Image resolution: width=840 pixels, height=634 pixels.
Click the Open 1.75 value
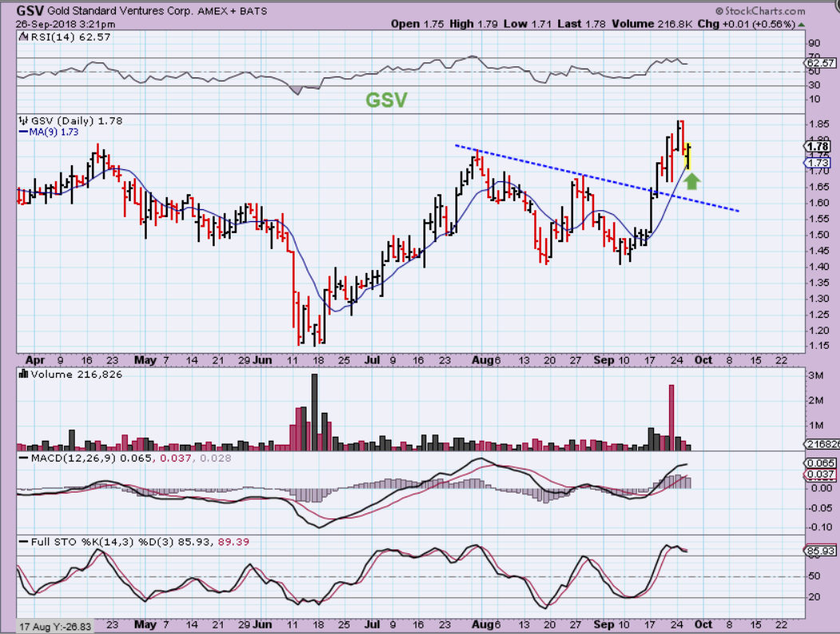417,24
